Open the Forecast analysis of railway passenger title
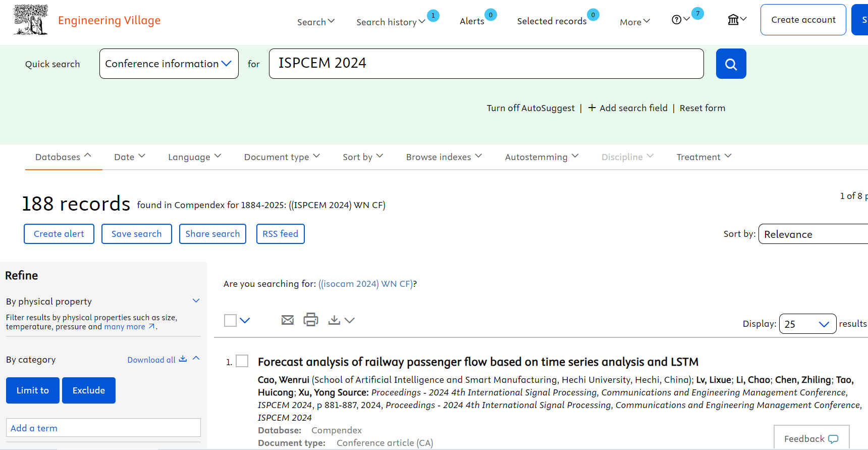Viewport: 868px width, 450px height. 478,362
